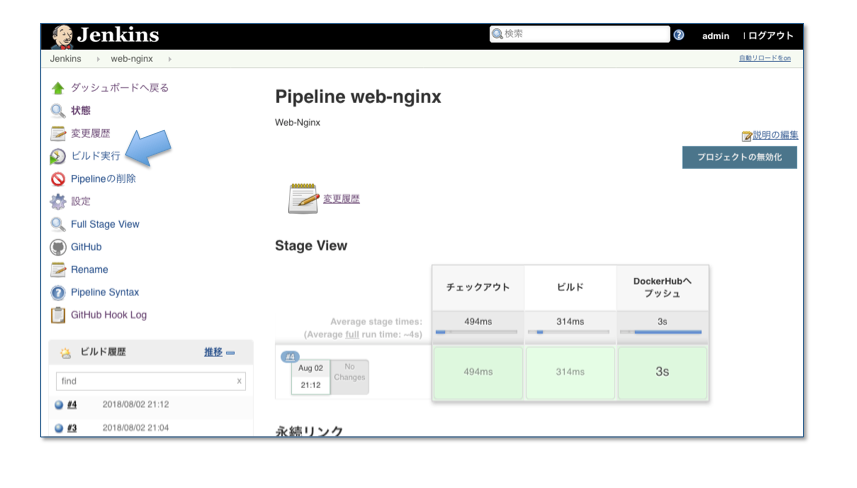Open Full Stage View link
Screen dimensions: 857x488
105,224
